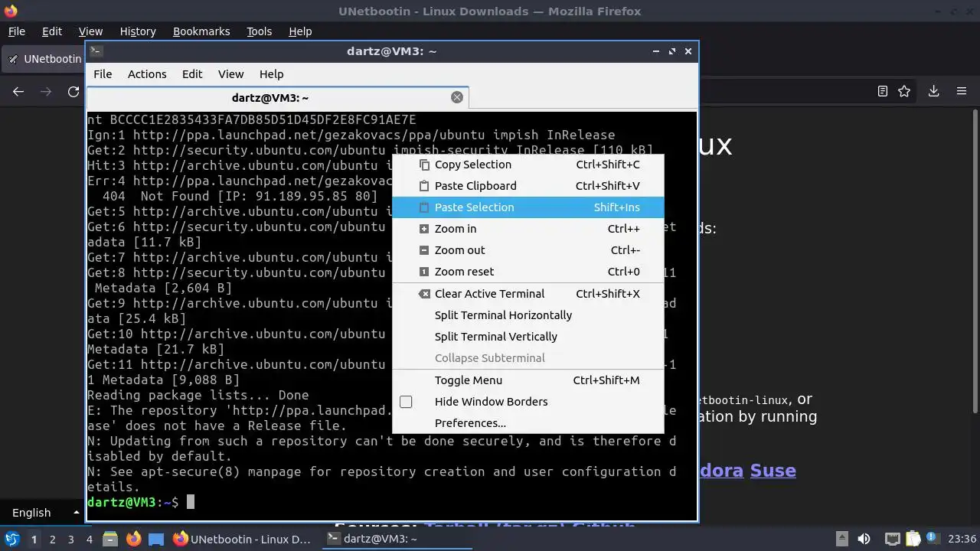
Task: Click the notification tray icon beside the clock
Action: coord(933,540)
